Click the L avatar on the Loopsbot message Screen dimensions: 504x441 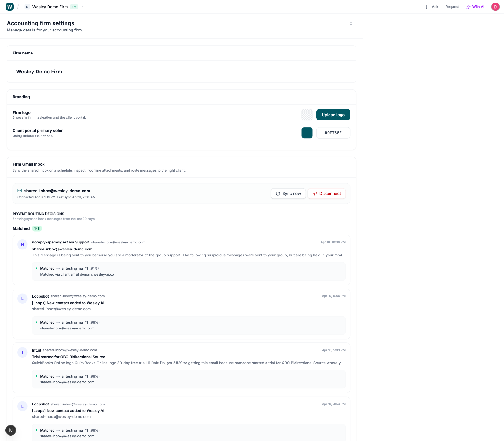(22, 298)
